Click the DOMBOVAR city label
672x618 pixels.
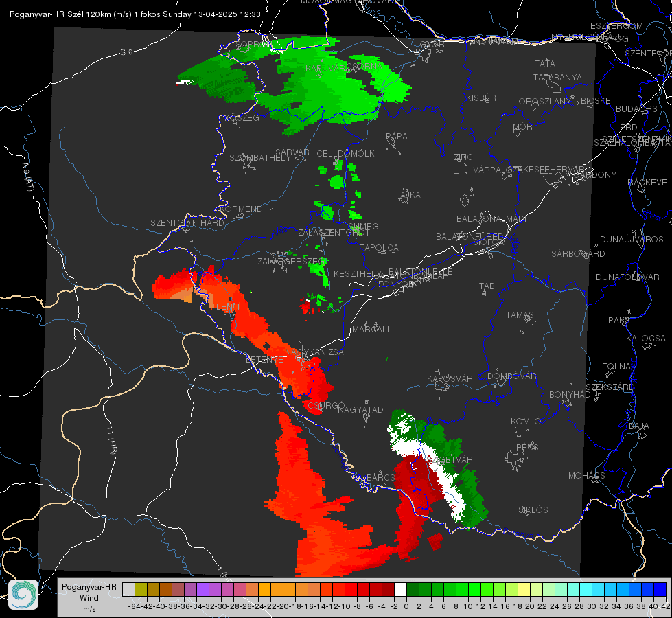[x=512, y=376]
